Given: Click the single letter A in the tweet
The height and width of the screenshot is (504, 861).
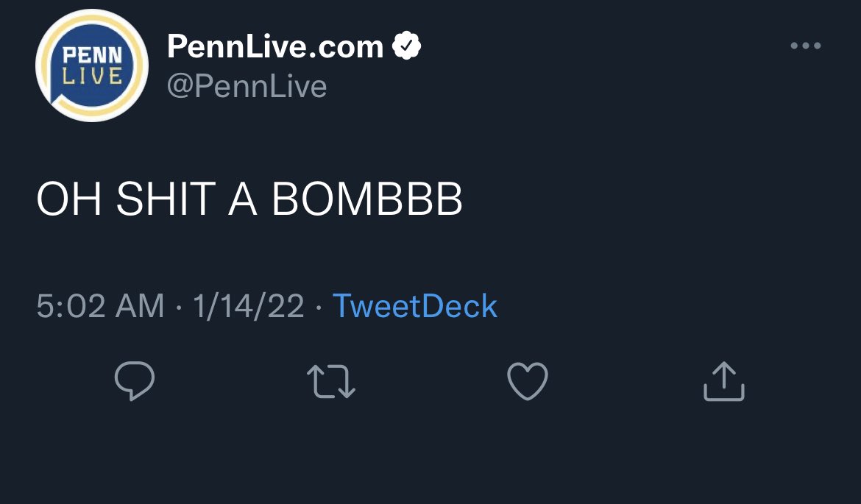Looking at the screenshot, I should pos(244,199).
